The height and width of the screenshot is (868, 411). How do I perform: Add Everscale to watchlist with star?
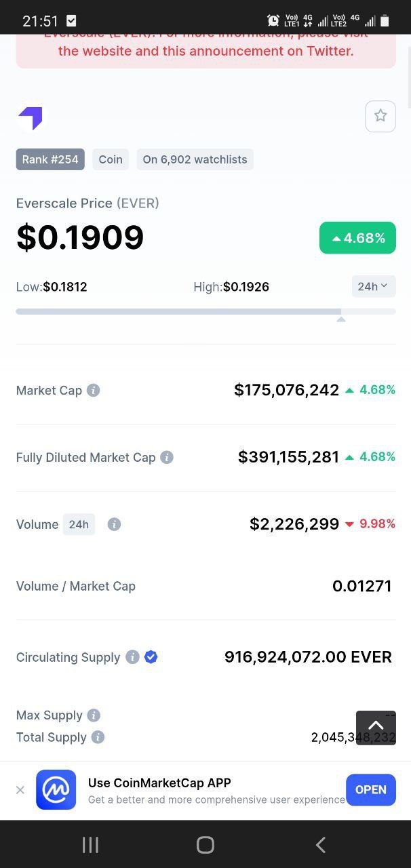[x=380, y=116]
